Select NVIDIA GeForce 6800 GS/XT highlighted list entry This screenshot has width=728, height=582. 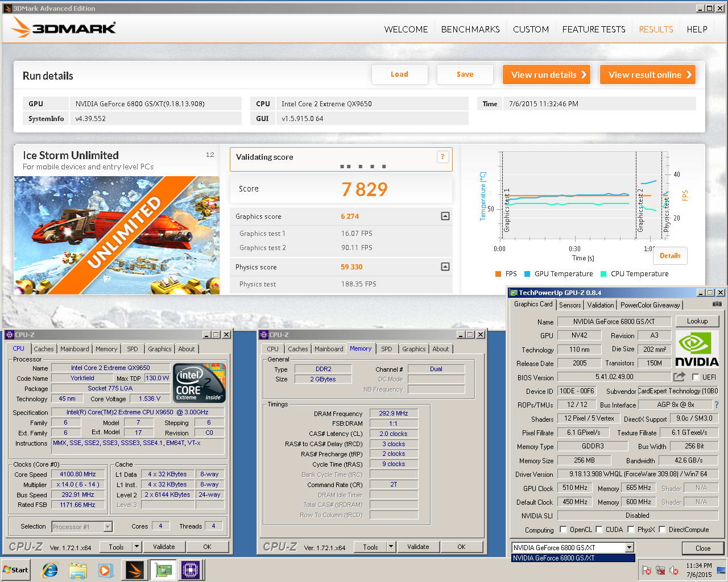click(x=573, y=558)
